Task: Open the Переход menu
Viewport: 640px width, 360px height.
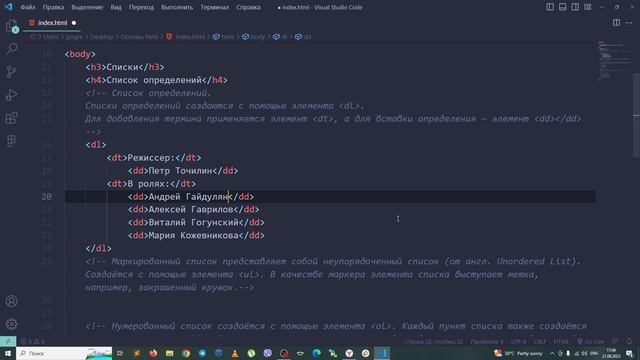Action: (141, 7)
